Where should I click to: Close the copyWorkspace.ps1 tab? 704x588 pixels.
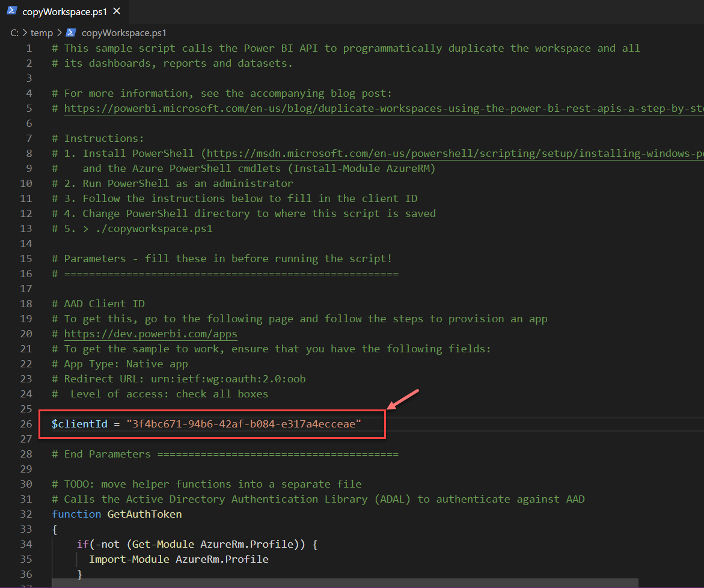(x=117, y=11)
